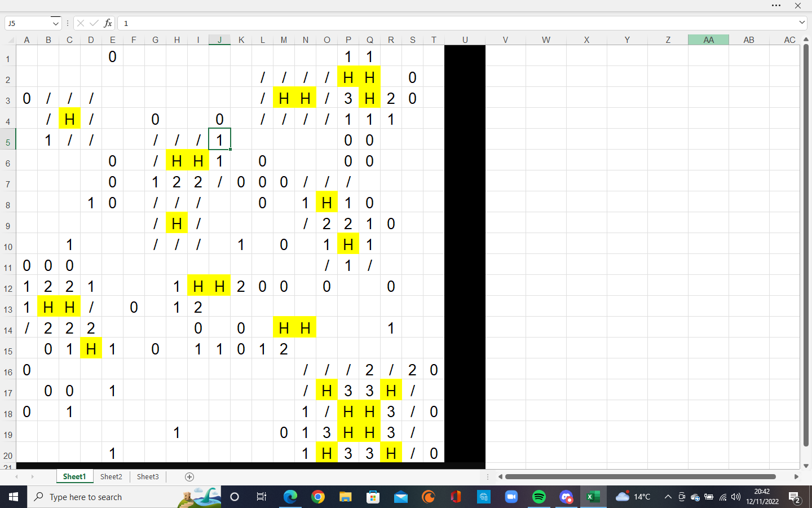Image resolution: width=812 pixels, height=508 pixels.
Task: Select cell R3 containing 2
Action: tap(391, 98)
